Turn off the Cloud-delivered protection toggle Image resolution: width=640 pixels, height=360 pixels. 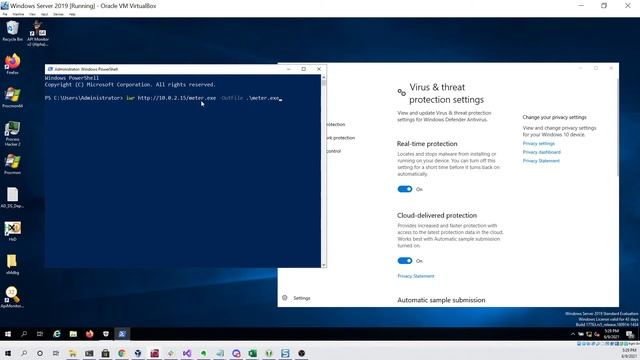pyautogui.click(x=405, y=260)
